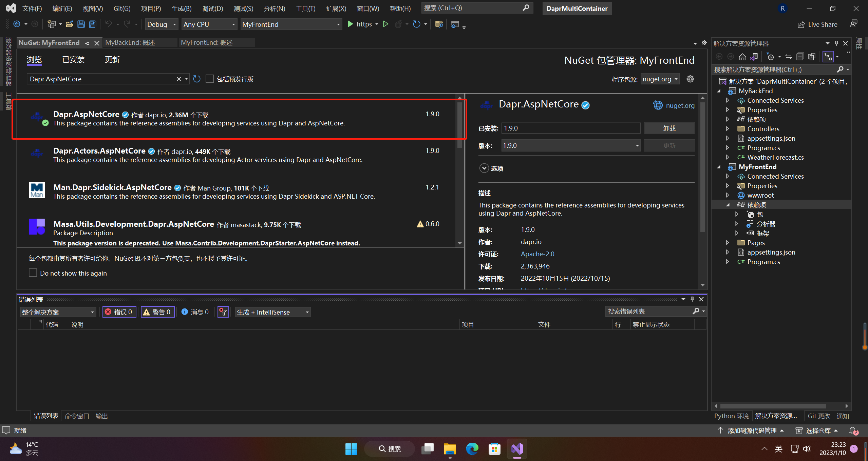Click Collapse All icon in Solution Explorer

(800, 57)
